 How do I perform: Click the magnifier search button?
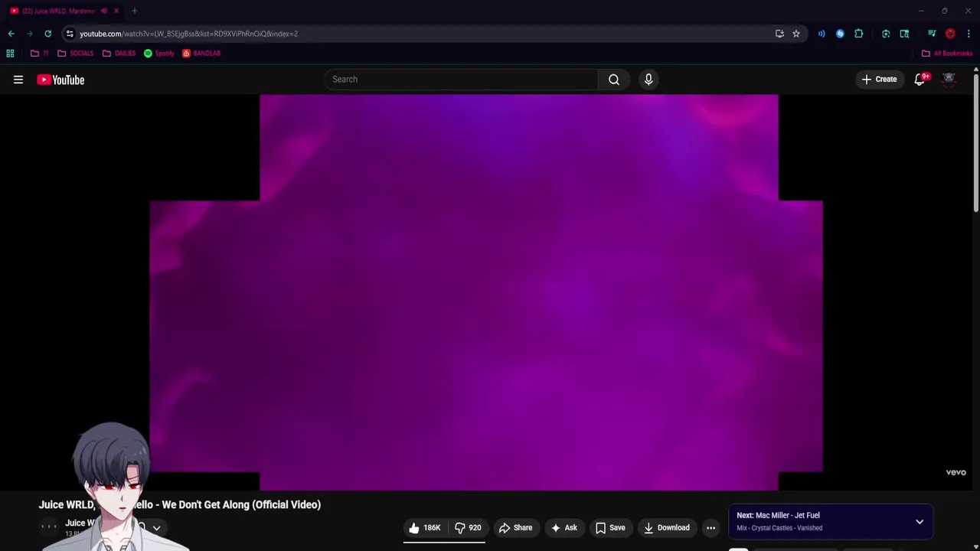coord(614,80)
